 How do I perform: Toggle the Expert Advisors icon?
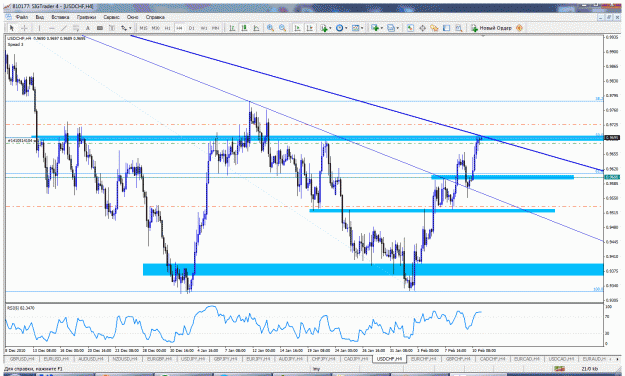[519, 28]
